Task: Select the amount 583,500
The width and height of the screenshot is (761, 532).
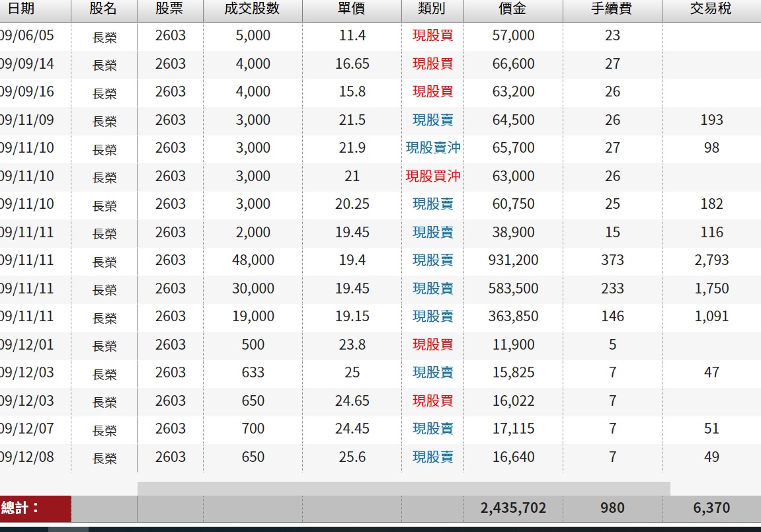Action: click(514, 289)
